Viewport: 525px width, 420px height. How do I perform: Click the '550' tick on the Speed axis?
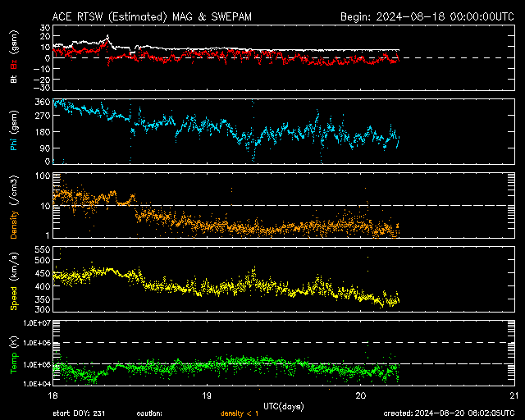tap(43, 249)
